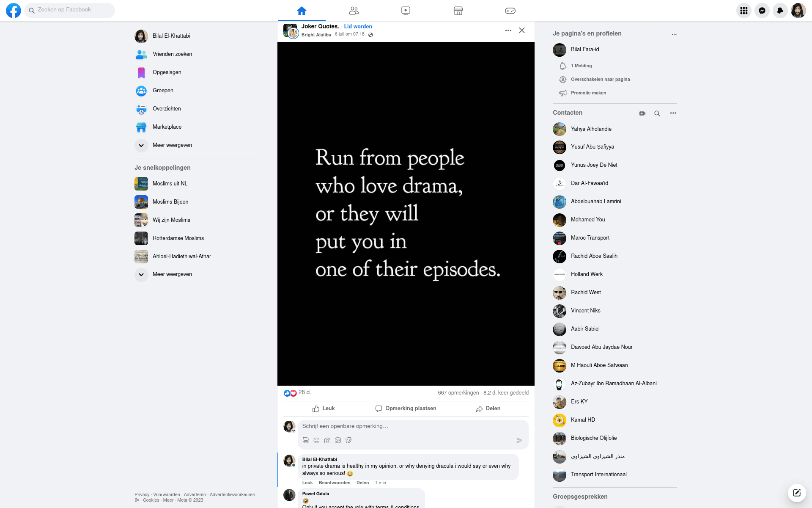812x508 pixels.
Task: Click Beantwoorden under Bilal's comment
Action: pos(335,483)
